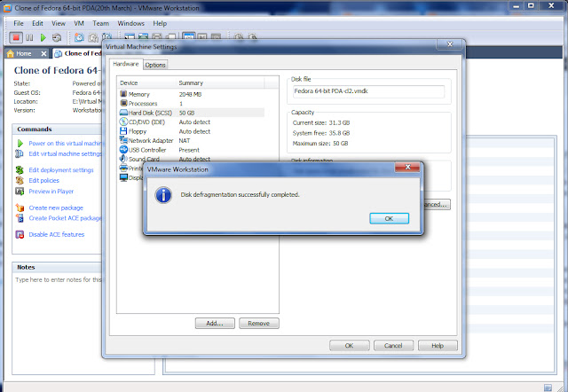This screenshot has width=568, height=392.
Task: Click the Revert to Snapshot toolbar icon
Action: 93,37
